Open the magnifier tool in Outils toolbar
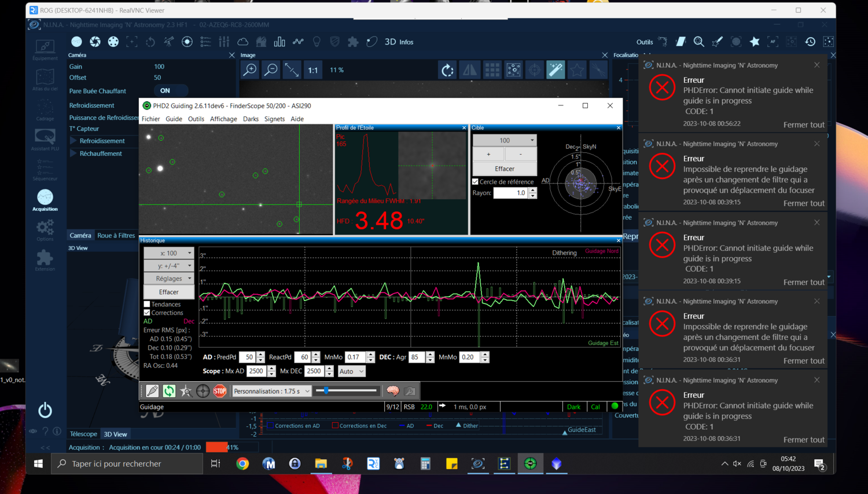 coord(699,42)
